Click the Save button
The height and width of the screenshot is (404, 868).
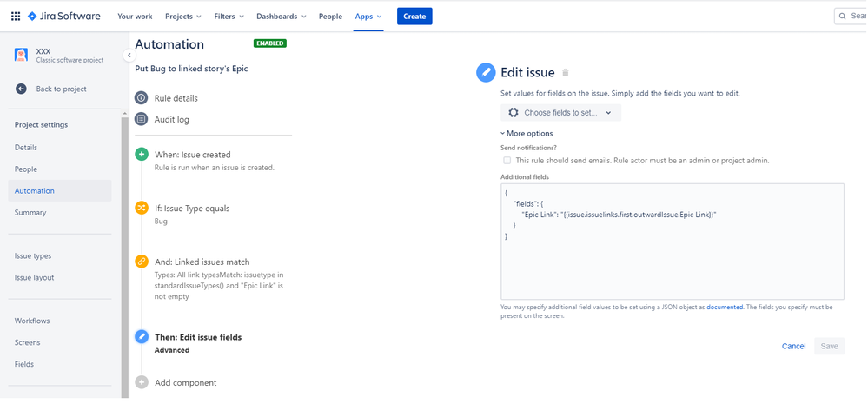point(829,346)
